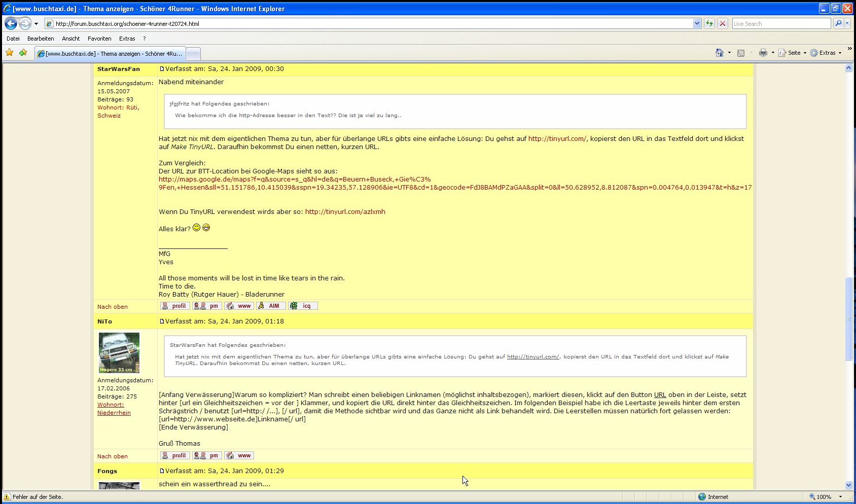Click the RSS feeds icon
Screen dimensions: 856x504
pyautogui.click(x=741, y=53)
